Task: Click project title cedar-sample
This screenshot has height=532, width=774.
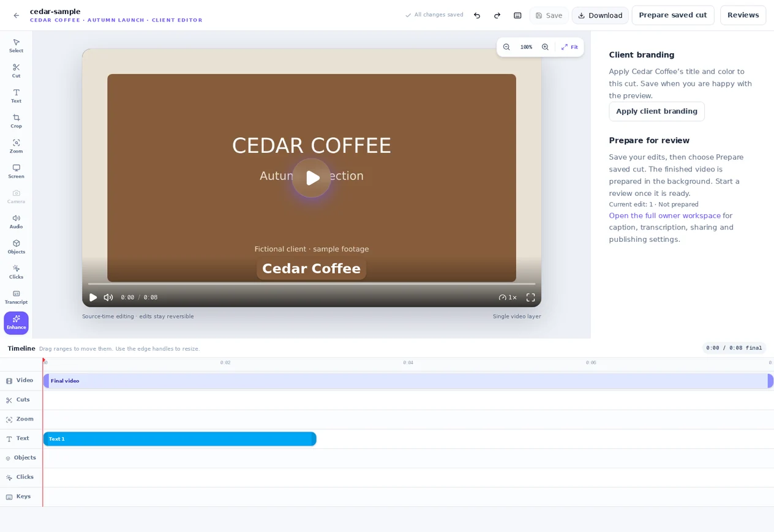Action: tap(55, 11)
